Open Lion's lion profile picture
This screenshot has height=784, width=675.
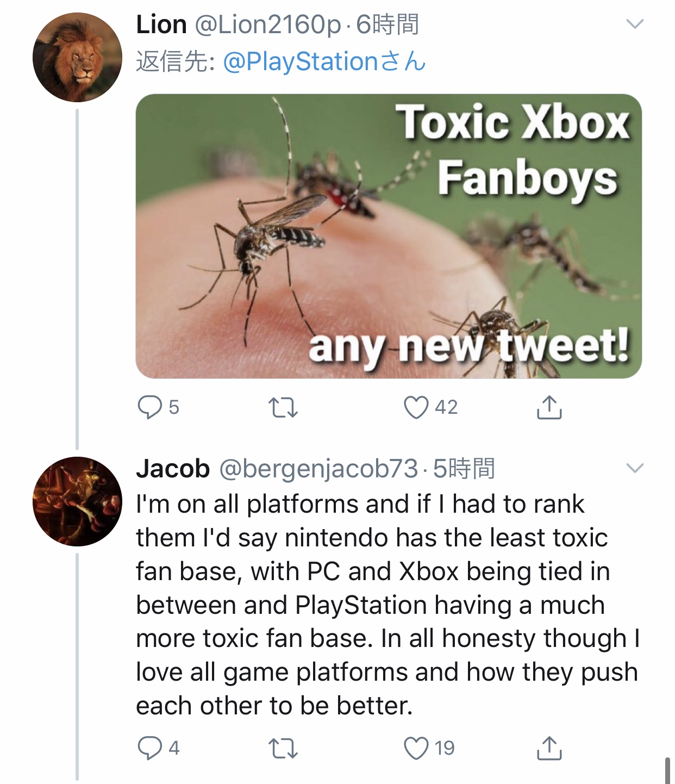coord(77,57)
